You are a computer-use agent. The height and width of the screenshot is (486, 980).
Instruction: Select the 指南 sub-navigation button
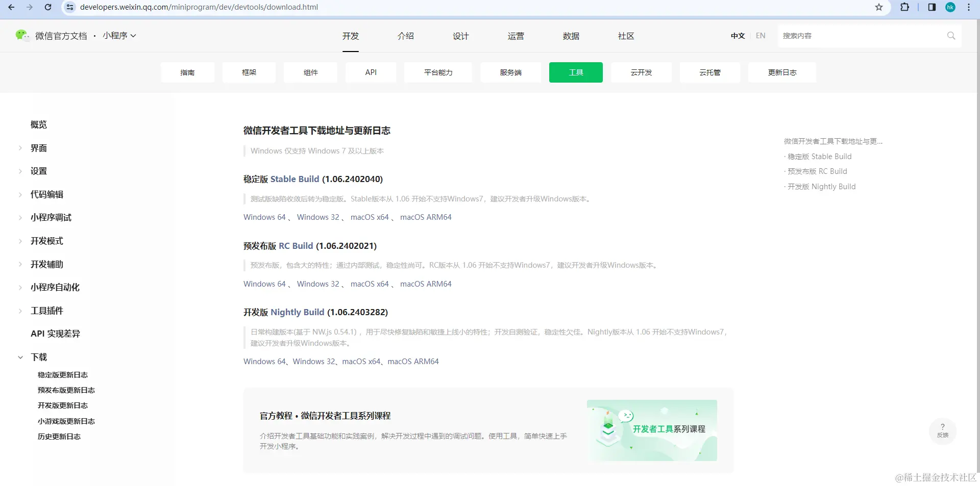tap(187, 72)
